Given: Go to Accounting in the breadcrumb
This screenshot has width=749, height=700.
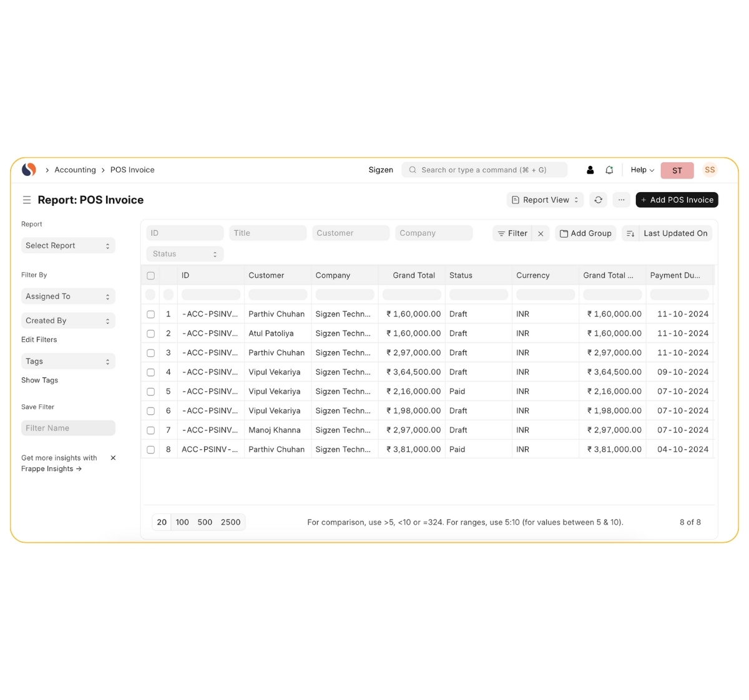Looking at the screenshot, I should pyautogui.click(x=75, y=170).
